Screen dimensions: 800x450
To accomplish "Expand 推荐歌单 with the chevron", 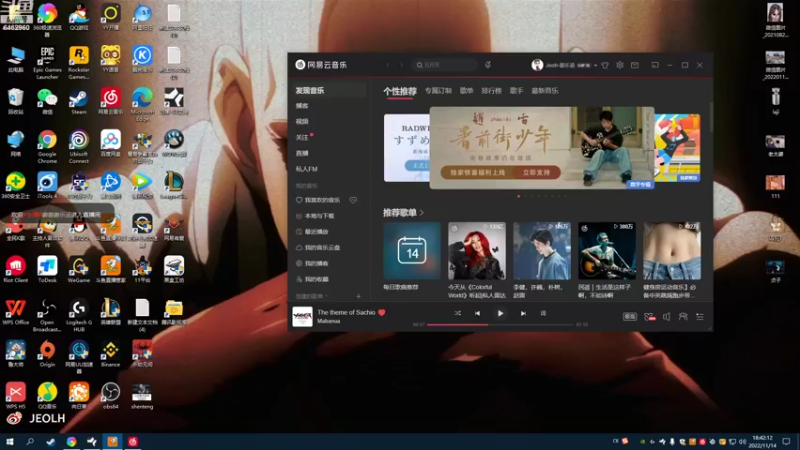I will pyautogui.click(x=422, y=213).
